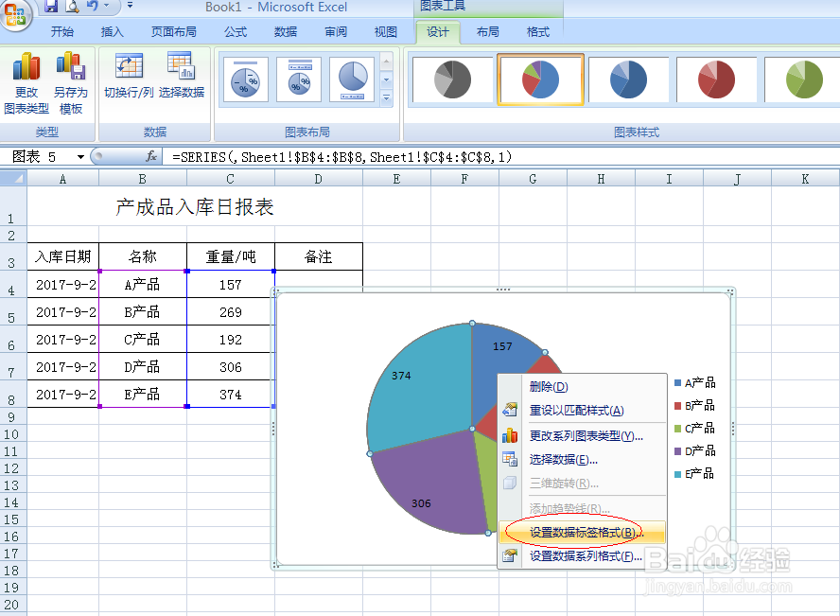This screenshot has height=616, width=840.
Task: Click the format data series menu icon
Action: click(510, 555)
